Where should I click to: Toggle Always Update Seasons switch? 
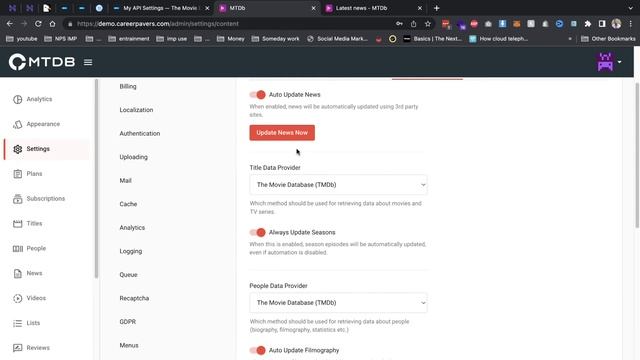[258, 232]
